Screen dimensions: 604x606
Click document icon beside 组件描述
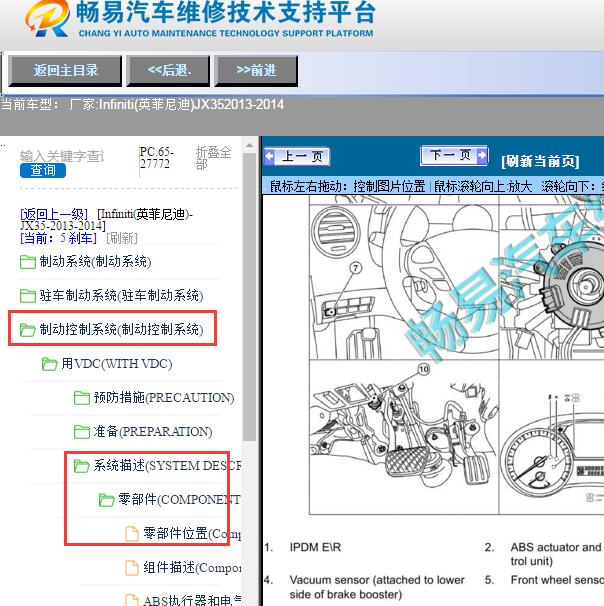132,568
